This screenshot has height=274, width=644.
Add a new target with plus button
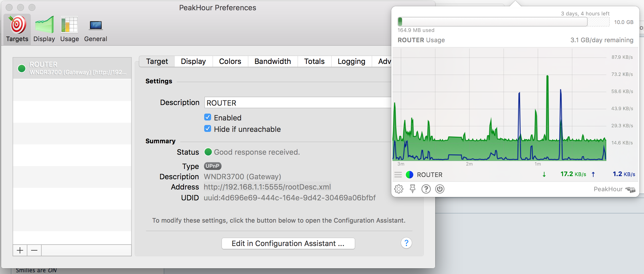(20, 250)
